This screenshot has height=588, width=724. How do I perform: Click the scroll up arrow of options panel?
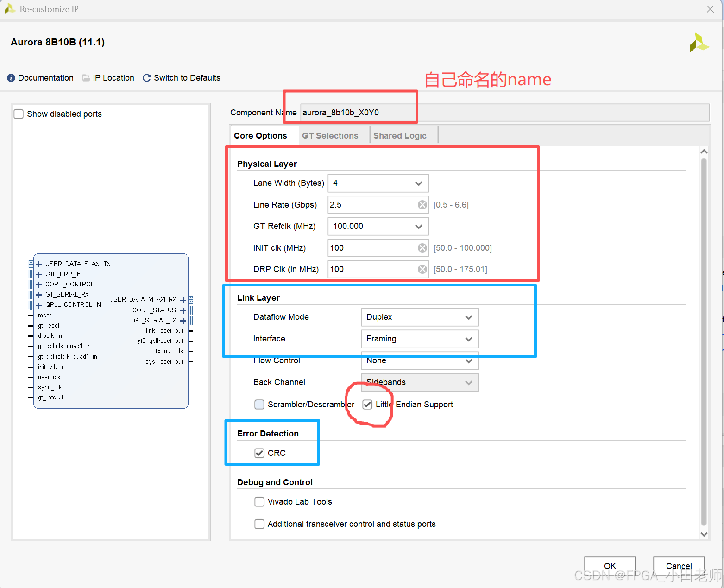pos(704,152)
